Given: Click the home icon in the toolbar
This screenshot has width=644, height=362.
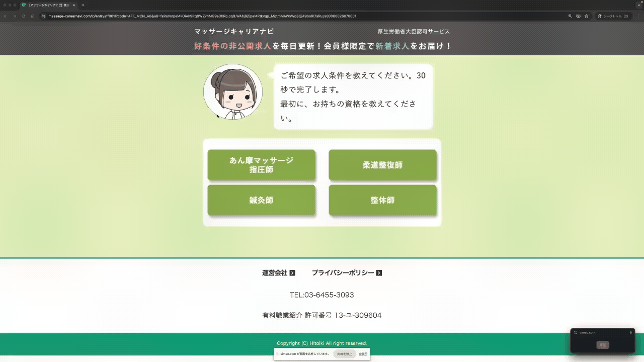Looking at the screenshot, I should [x=33, y=16].
